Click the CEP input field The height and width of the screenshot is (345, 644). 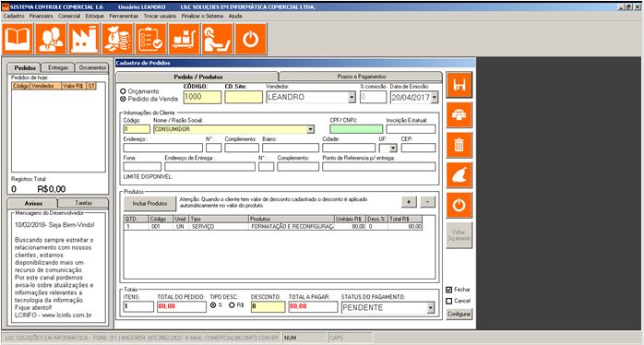tap(418, 148)
